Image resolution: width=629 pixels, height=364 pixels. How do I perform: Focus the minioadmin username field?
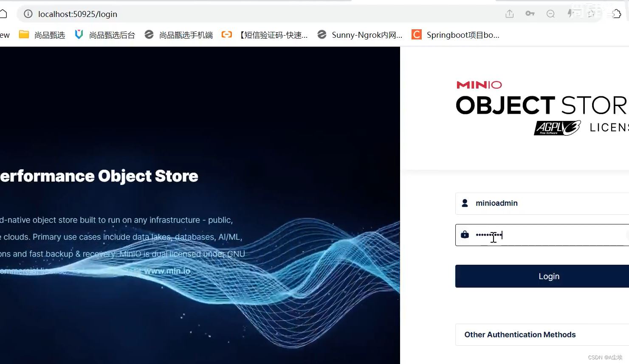click(542, 203)
